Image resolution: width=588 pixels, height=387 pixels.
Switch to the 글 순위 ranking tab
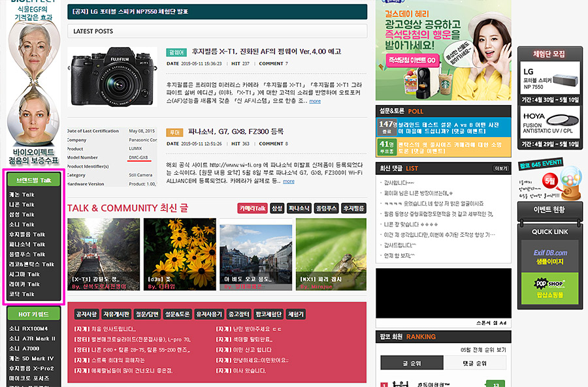pyautogui.click(x=412, y=364)
